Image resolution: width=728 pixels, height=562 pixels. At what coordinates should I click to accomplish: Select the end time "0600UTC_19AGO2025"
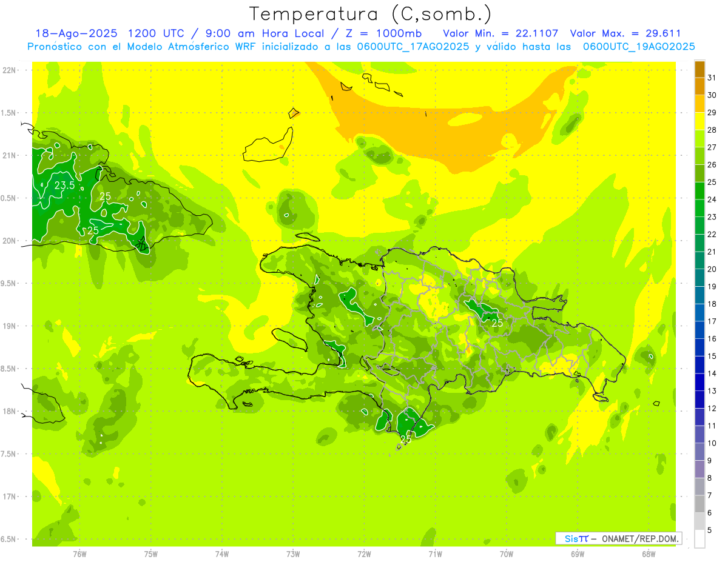[639, 47]
